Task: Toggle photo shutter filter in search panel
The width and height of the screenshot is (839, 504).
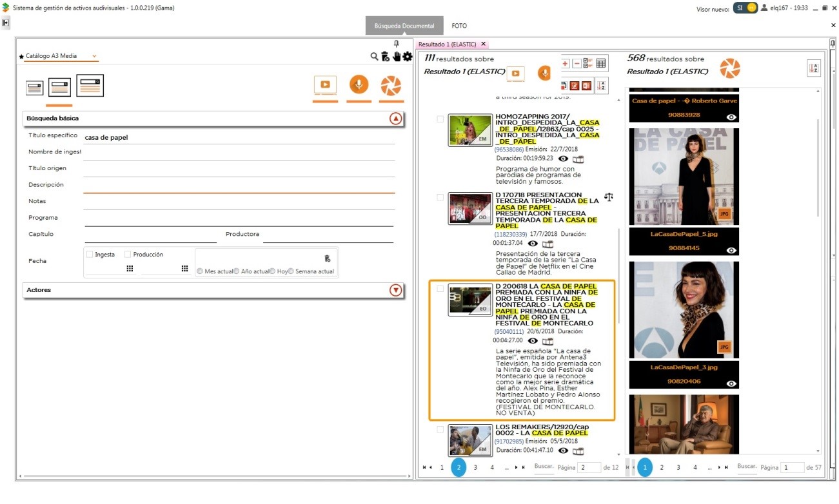Action: click(x=391, y=85)
